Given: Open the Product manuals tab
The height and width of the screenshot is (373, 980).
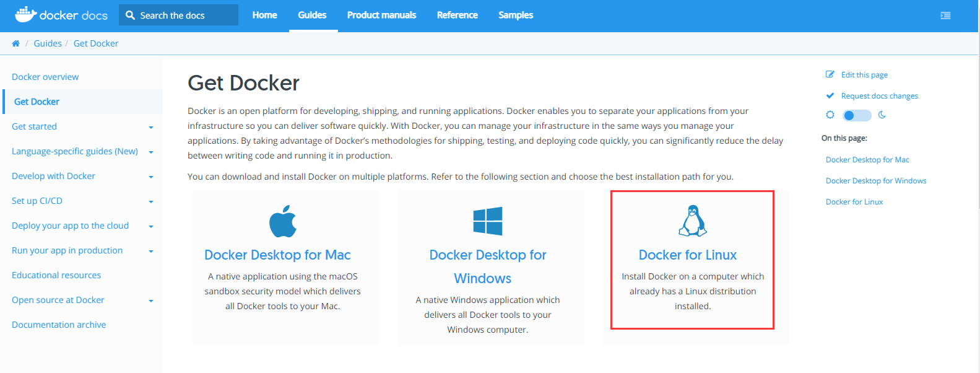Looking at the screenshot, I should 381,15.
